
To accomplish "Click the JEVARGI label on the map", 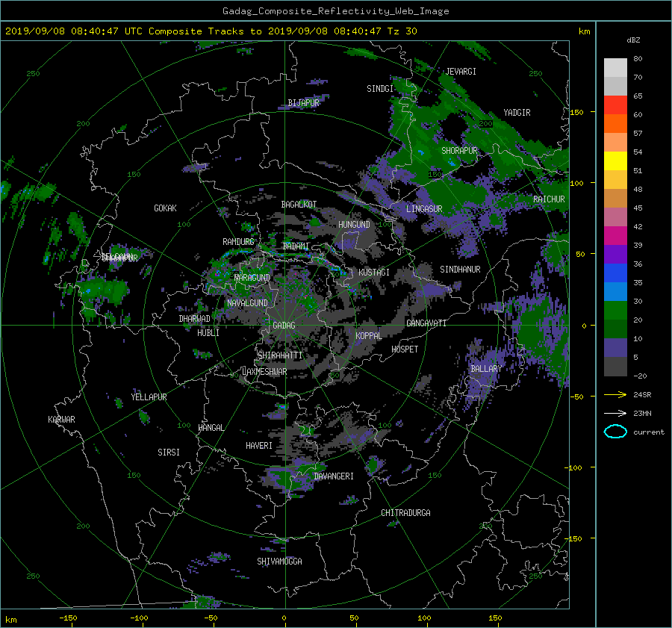I will [461, 72].
